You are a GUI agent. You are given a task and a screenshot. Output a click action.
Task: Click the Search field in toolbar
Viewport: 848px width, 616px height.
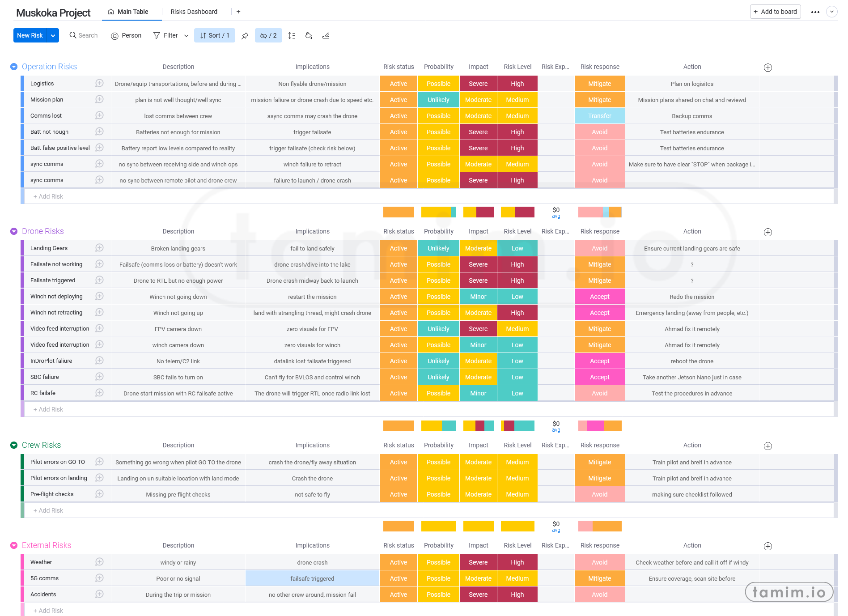(84, 36)
